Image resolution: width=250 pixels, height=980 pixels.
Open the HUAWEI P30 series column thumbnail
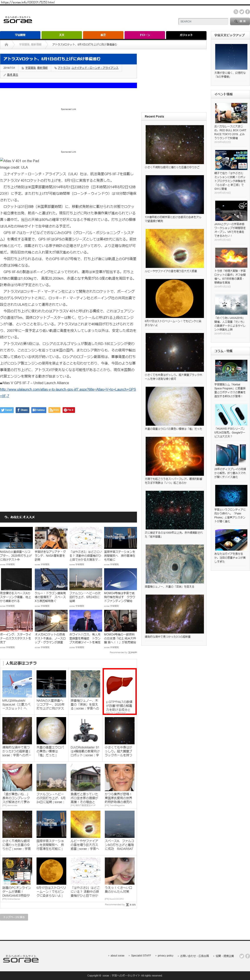pos(231,415)
